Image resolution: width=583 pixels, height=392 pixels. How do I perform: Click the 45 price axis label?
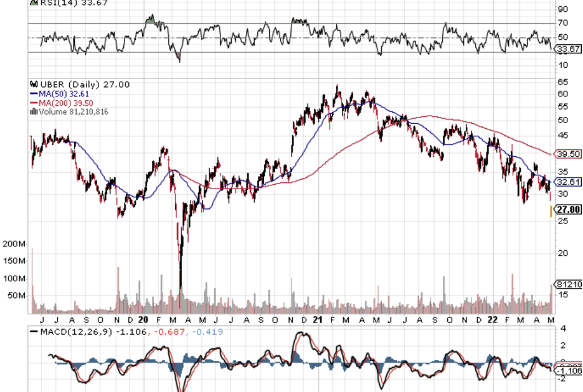pyautogui.click(x=563, y=136)
